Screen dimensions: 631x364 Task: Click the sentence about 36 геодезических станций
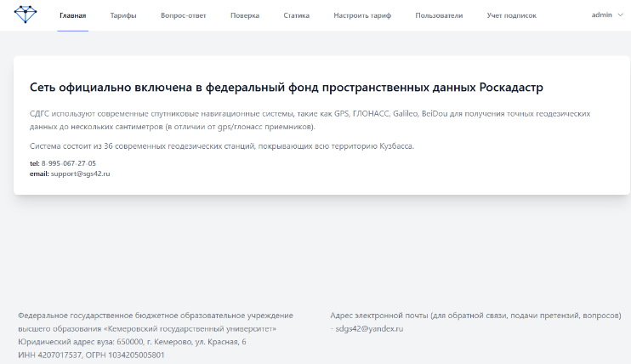pyautogui.click(x=222, y=145)
